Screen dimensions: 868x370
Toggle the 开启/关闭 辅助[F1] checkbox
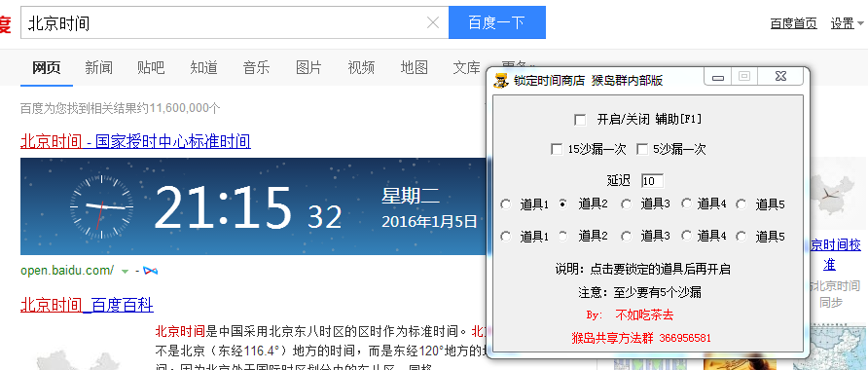point(580,120)
